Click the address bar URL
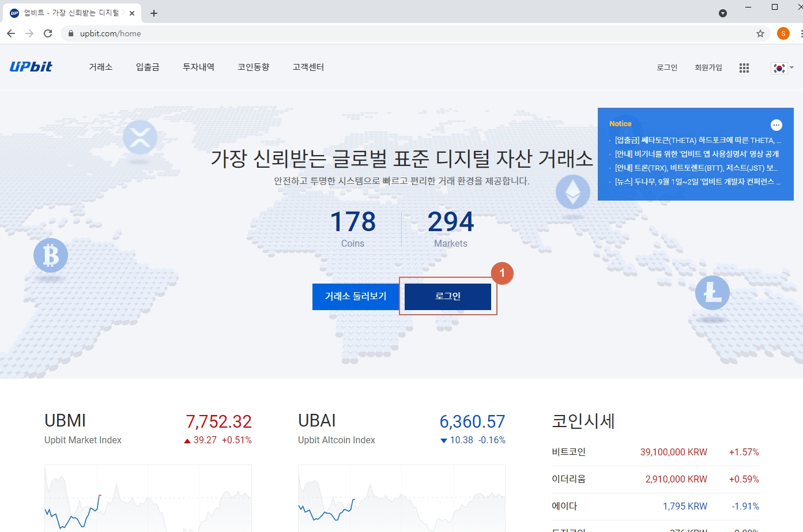The image size is (803, 532). click(x=111, y=33)
